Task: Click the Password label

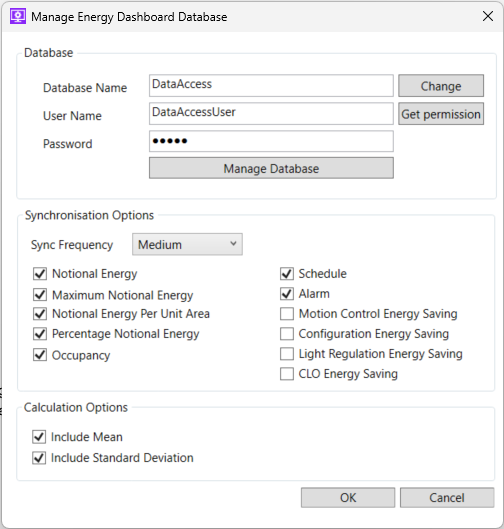Action: 67,144
